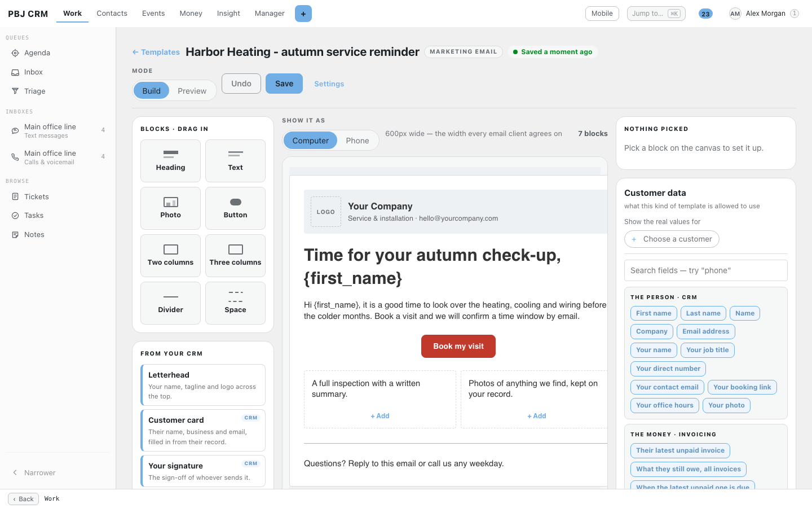Open the Choose a customer picker
Screen dimensions: 812x508
tap(672, 239)
